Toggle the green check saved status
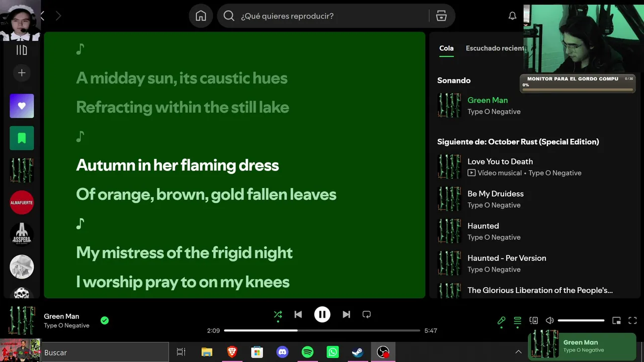The image size is (644, 362). 105,320
